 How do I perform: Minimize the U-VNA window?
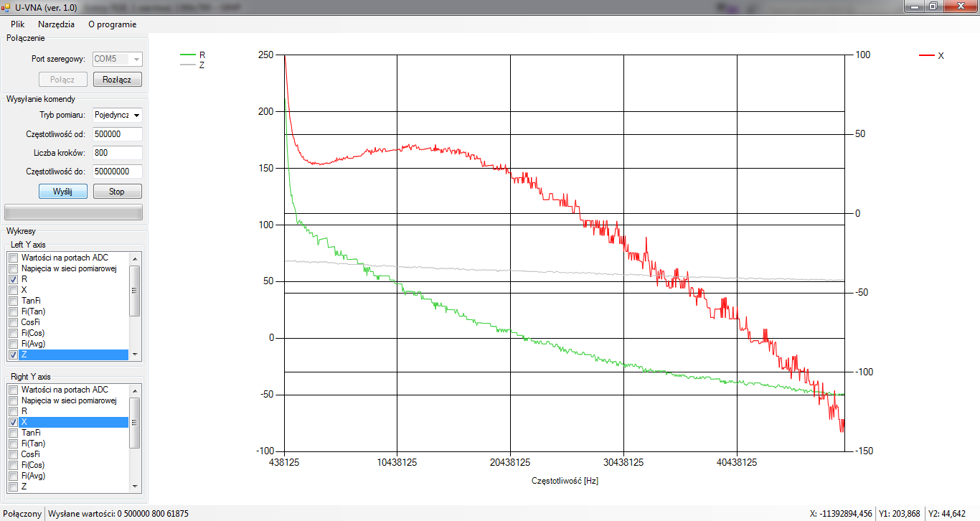coord(913,6)
